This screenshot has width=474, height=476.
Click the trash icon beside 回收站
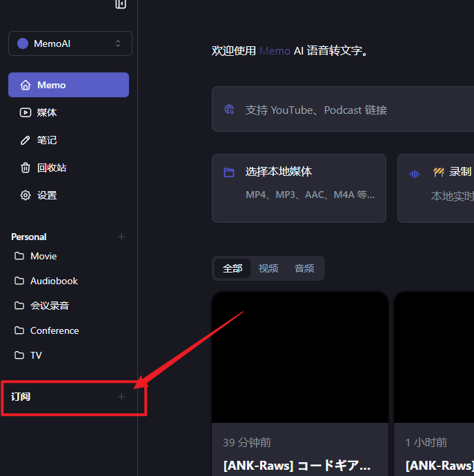click(x=26, y=168)
